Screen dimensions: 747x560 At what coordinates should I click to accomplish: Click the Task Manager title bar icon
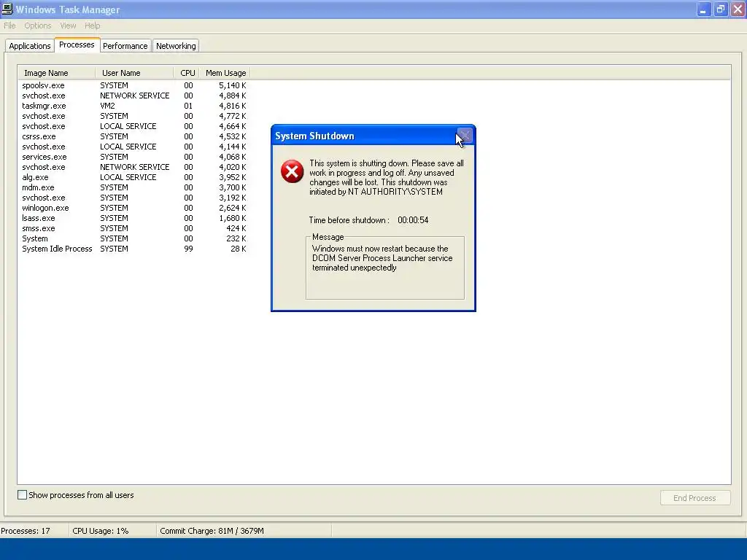7,9
